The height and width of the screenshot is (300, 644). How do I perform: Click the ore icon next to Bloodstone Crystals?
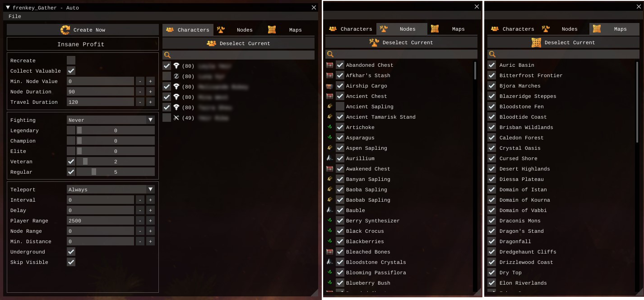[330, 262]
